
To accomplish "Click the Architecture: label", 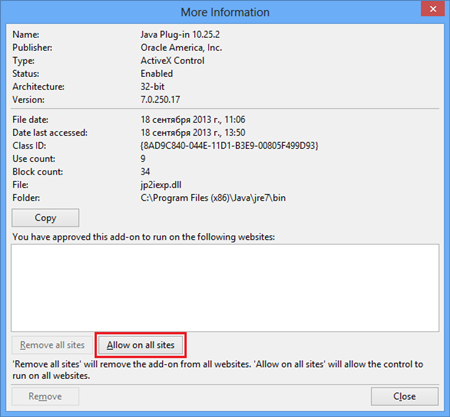I will 38,87.
